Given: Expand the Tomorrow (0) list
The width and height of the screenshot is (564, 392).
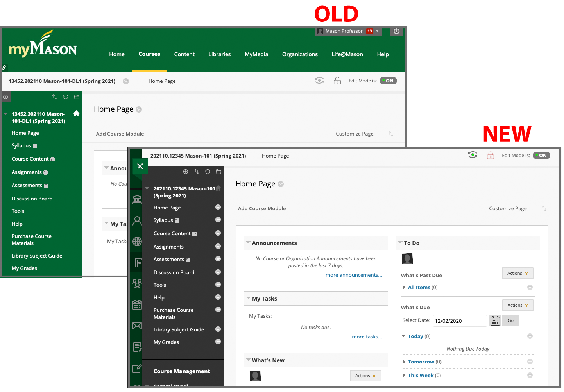Looking at the screenshot, I should (404, 362).
